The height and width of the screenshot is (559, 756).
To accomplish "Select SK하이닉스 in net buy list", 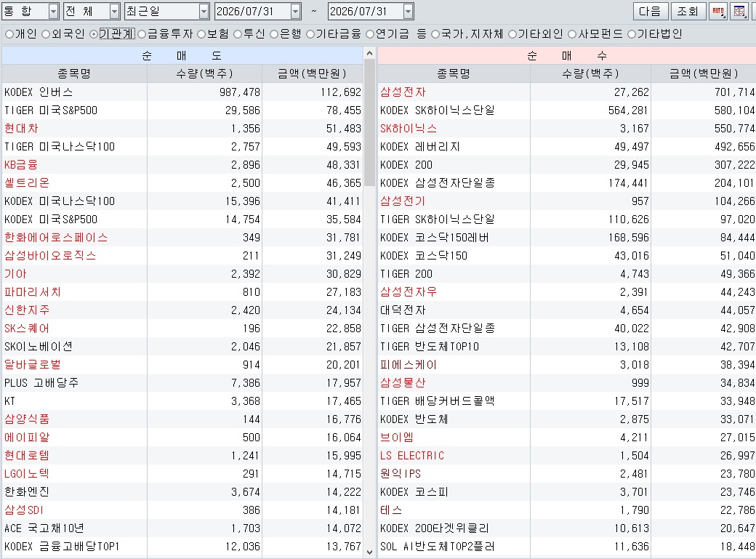I will coord(567,129).
